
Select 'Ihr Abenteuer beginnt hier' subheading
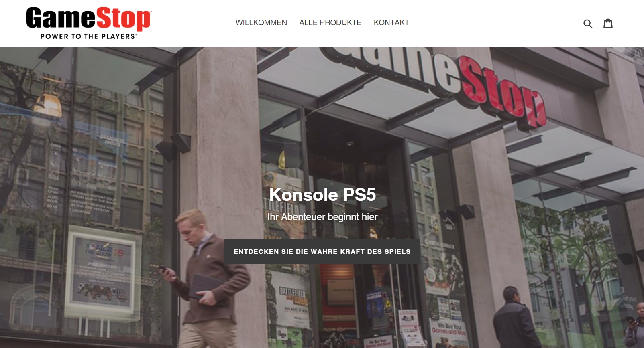coord(322,217)
